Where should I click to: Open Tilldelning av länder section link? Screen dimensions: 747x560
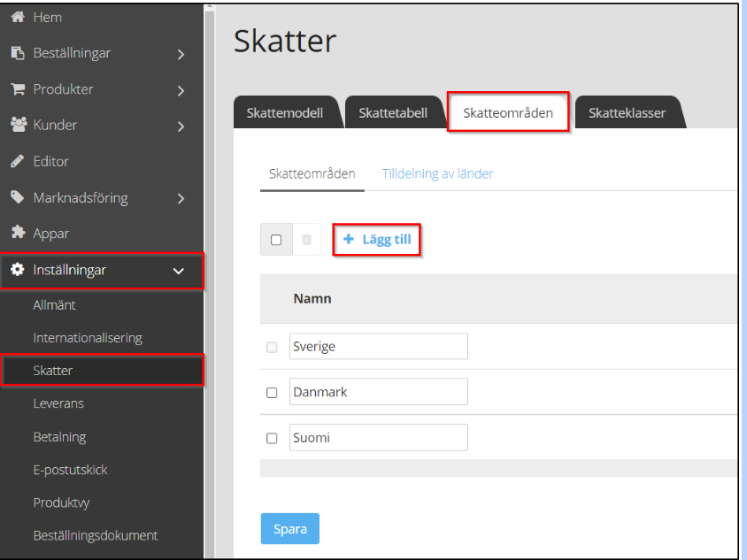(x=437, y=173)
